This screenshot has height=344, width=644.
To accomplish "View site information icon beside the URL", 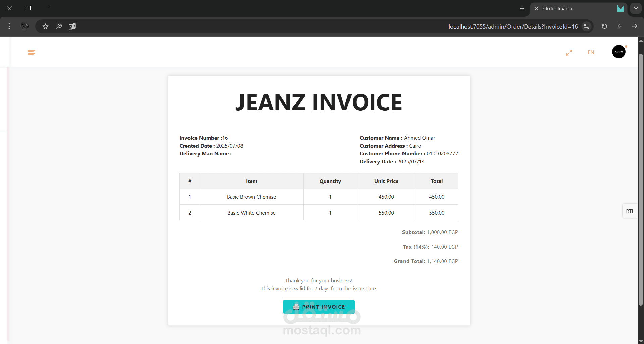I will point(587,26).
